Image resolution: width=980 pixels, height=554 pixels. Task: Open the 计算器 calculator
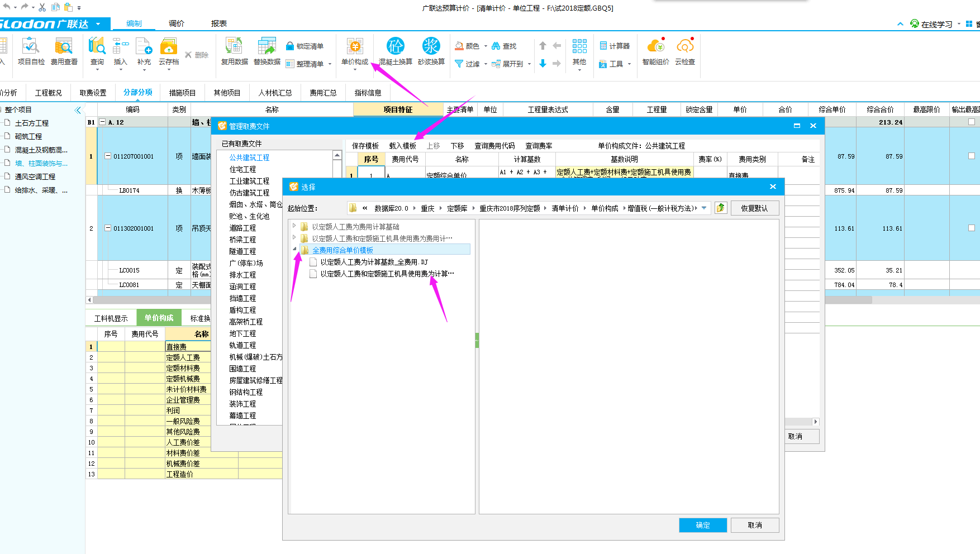(x=615, y=46)
